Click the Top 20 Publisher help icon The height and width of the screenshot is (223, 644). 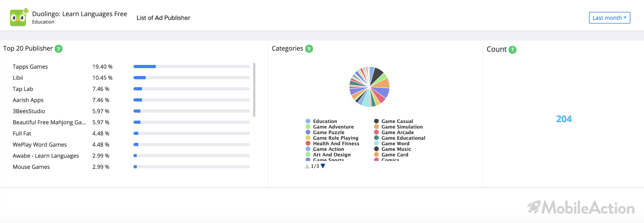click(x=58, y=49)
